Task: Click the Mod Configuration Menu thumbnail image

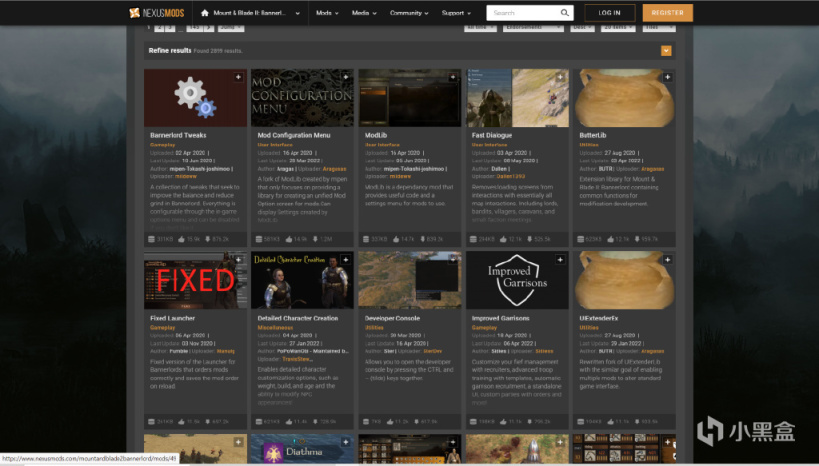Action: (302, 98)
